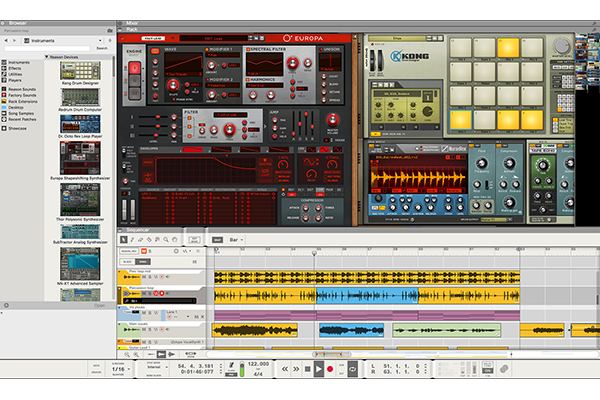
Task: Click the Europa master volume knob
Action: [x=333, y=120]
